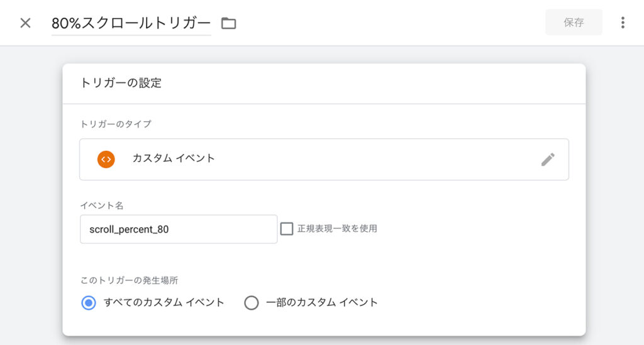Click the 一部のカスタム イベント label text

322,302
